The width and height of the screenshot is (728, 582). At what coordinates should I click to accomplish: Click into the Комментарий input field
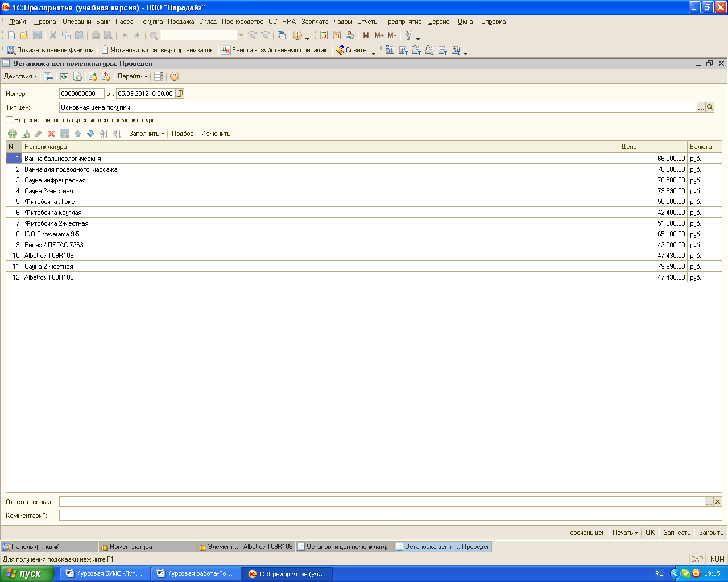(x=391, y=516)
